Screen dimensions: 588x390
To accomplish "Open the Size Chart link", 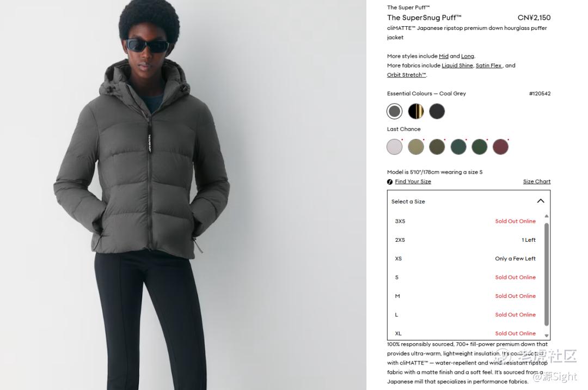I will point(537,181).
